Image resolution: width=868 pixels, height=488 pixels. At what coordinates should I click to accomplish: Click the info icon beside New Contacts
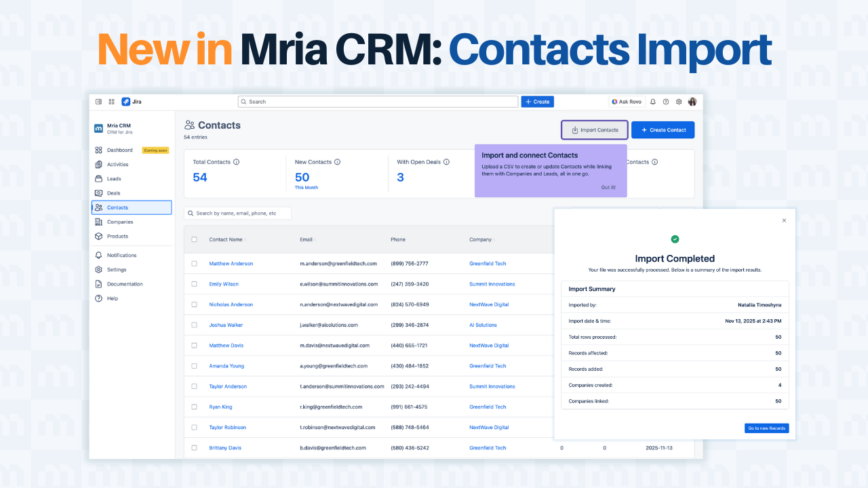tap(338, 162)
